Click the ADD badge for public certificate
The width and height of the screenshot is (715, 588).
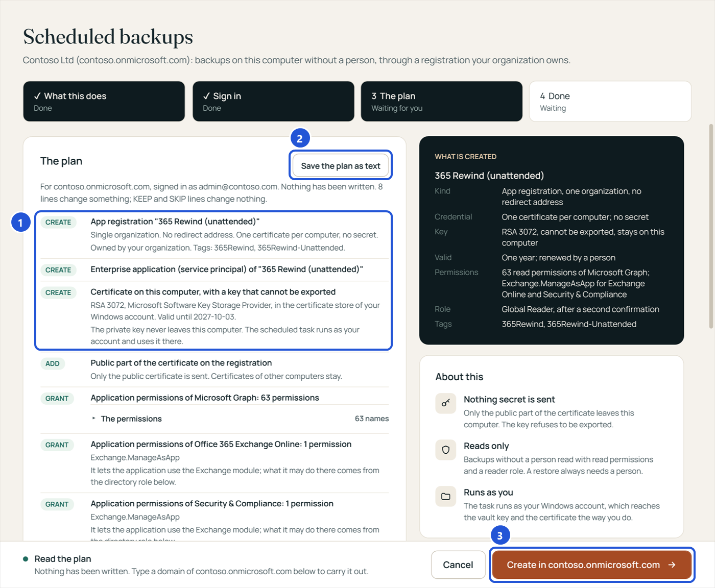53,363
